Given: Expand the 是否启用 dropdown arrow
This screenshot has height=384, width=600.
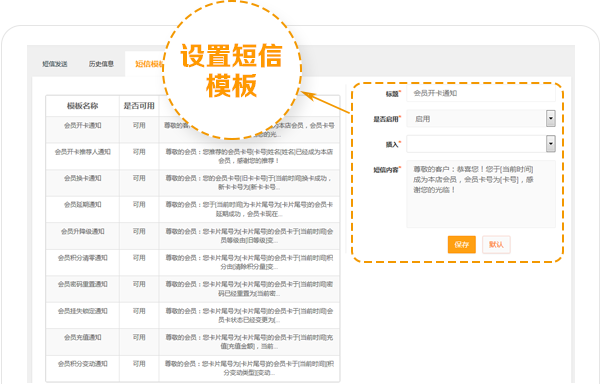Looking at the screenshot, I should tap(551, 119).
